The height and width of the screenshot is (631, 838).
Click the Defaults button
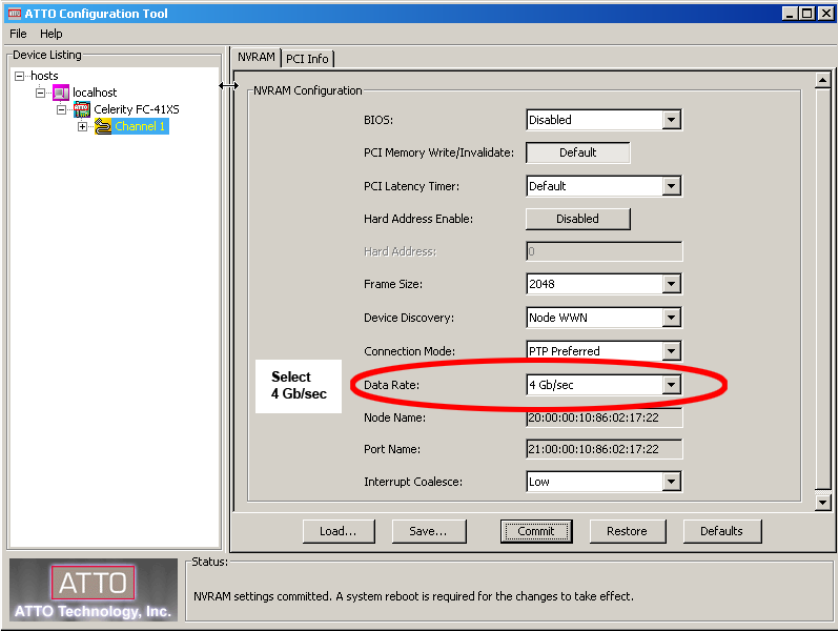(x=722, y=531)
